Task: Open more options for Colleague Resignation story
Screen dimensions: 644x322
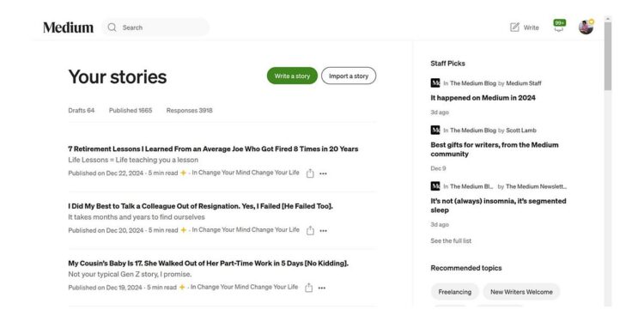Action: 323,231
